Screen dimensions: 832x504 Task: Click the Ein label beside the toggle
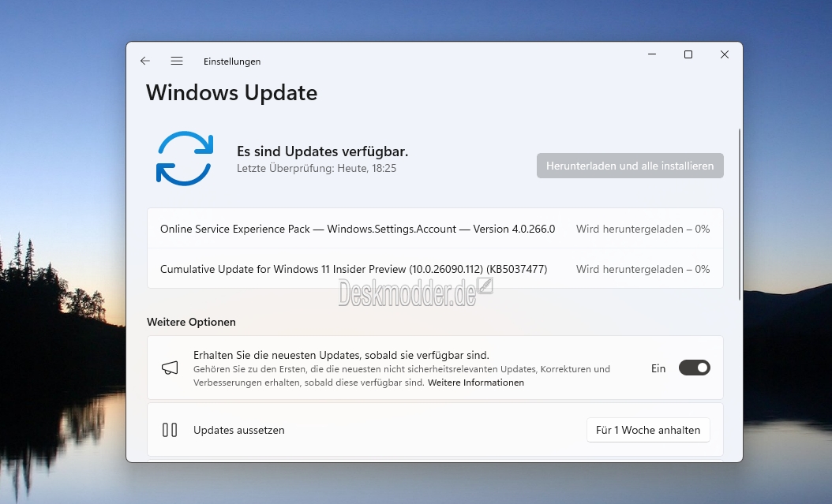pos(658,368)
